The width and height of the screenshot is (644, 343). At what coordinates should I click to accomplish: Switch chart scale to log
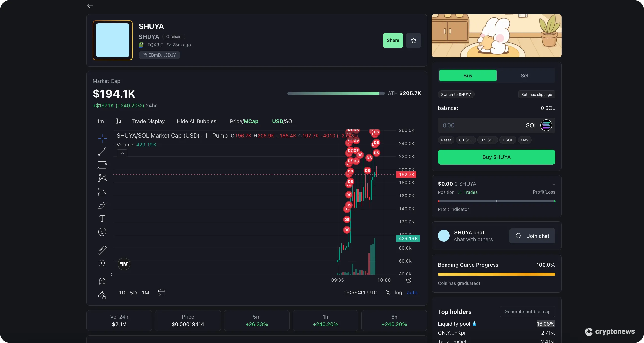click(398, 292)
